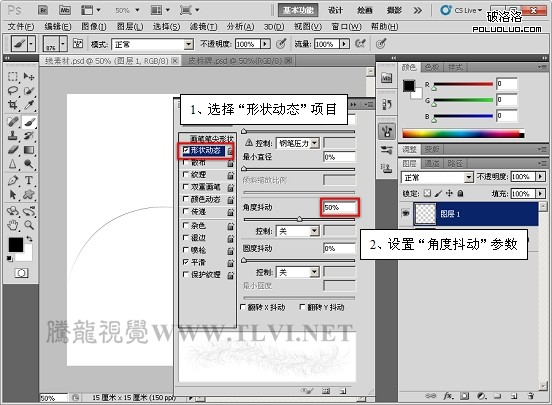
Task: Enable 翻转 X 抖动 checkbox
Action: tap(243, 307)
